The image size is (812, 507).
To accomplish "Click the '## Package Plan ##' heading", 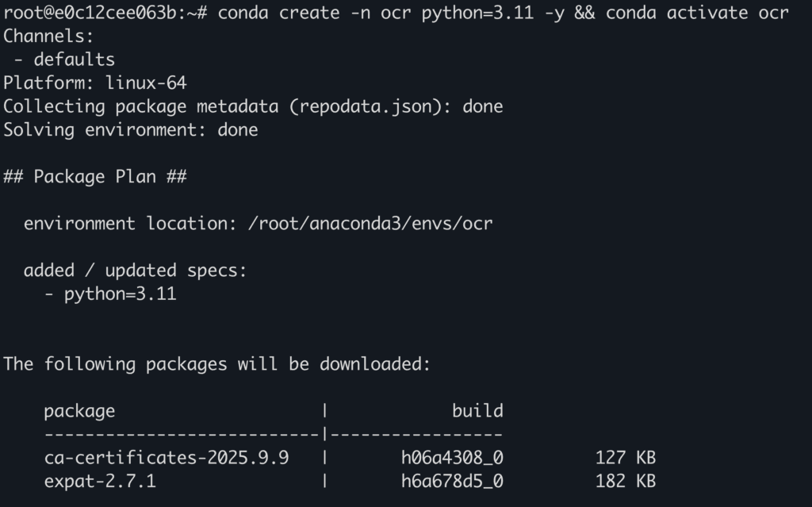I will pos(94,177).
